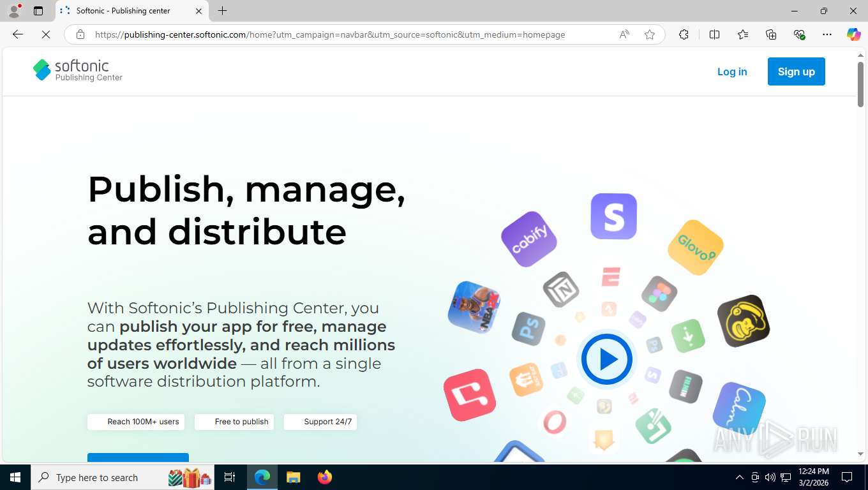Close the Softonic - Publishing center tab
868x490 pixels.
pyautogui.click(x=198, y=11)
